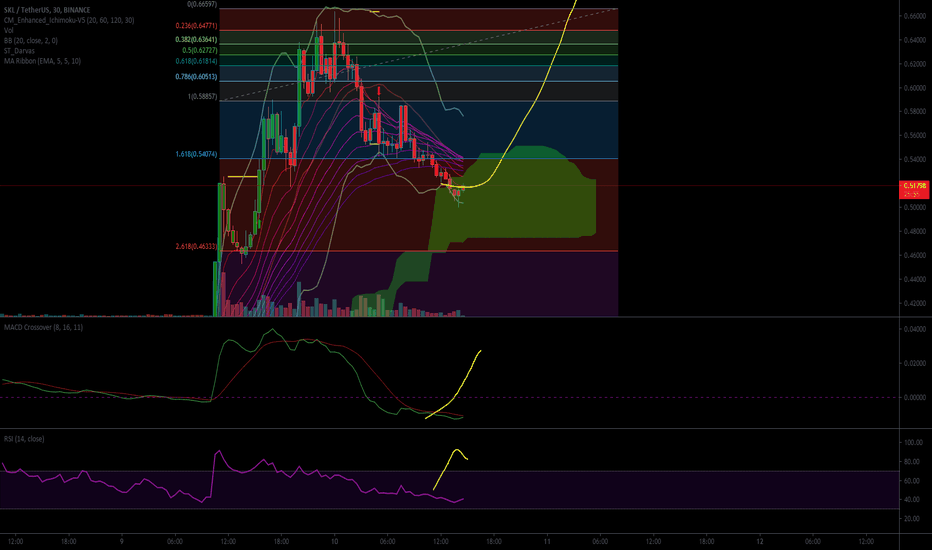Click 20.00 on the RSI axis

[914, 518]
